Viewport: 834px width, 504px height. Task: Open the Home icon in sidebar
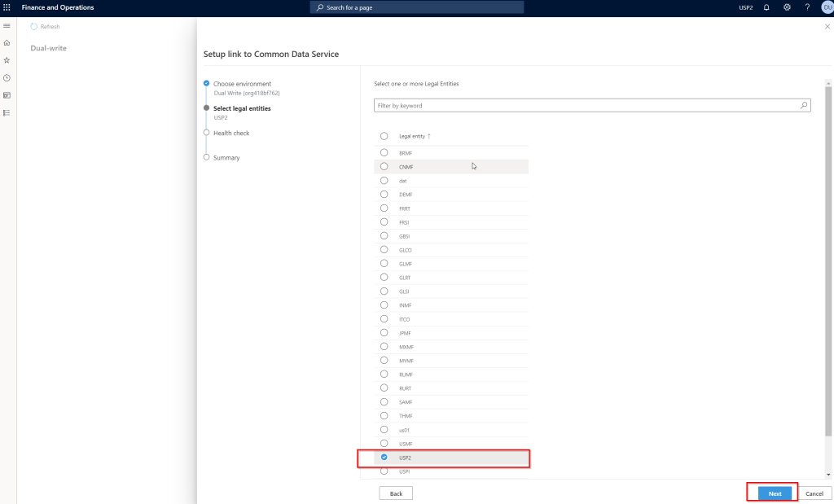click(x=7, y=42)
